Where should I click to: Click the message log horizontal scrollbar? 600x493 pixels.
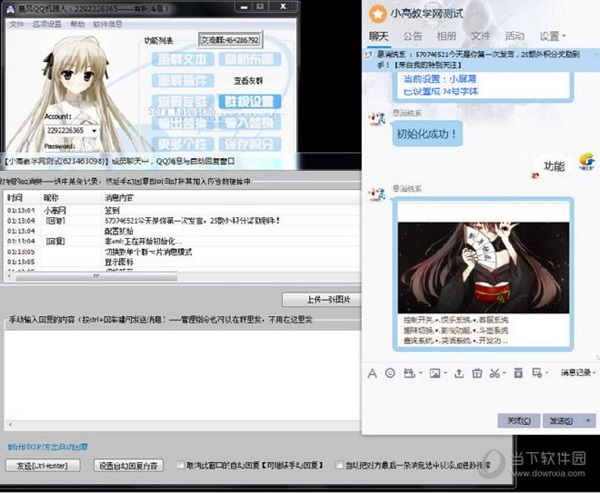tap(96, 276)
